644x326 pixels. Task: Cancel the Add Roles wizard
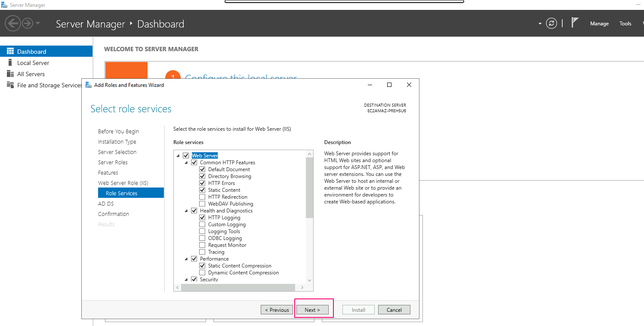pyautogui.click(x=394, y=310)
